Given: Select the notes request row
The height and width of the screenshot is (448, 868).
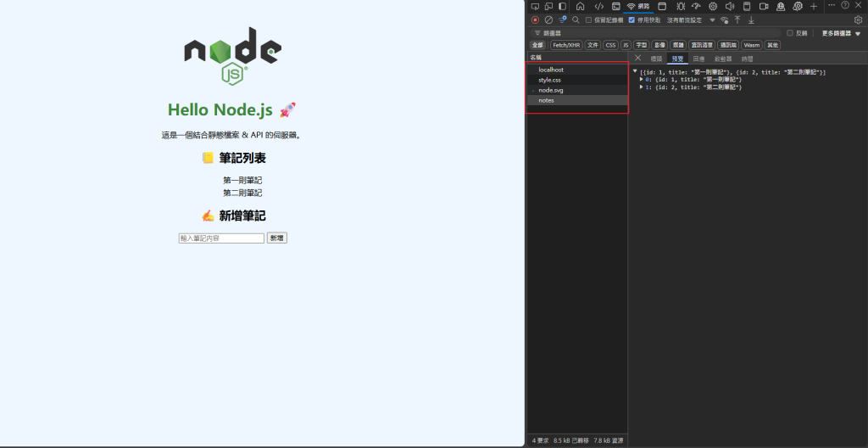Looking at the screenshot, I should (x=576, y=100).
